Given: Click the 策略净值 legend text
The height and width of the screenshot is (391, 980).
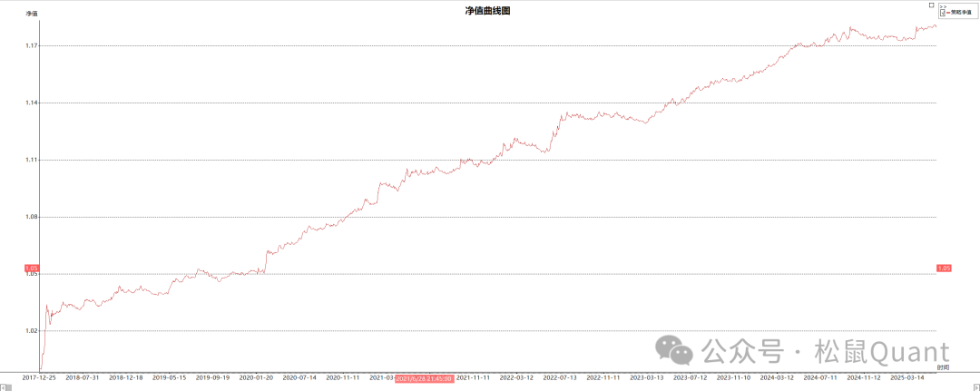Looking at the screenshot, I should [x=959, y=14].
